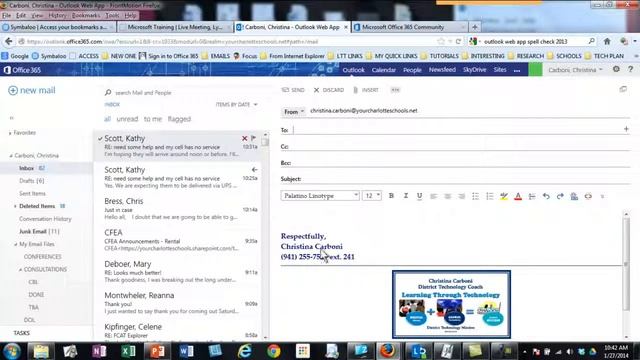Start a new mail

[x=32, y=90]
